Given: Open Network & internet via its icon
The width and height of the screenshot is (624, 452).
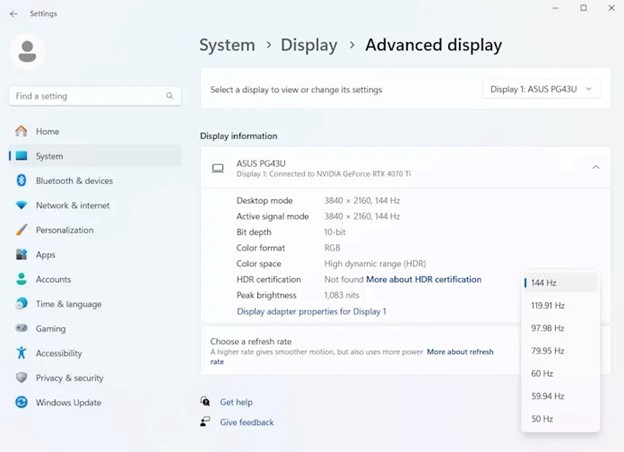Looking at the screenshot, I should 21,206.
